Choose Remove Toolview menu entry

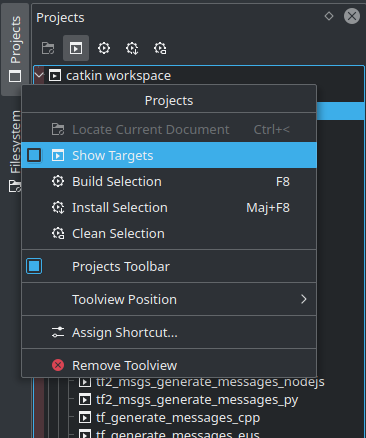coord(169,365)
